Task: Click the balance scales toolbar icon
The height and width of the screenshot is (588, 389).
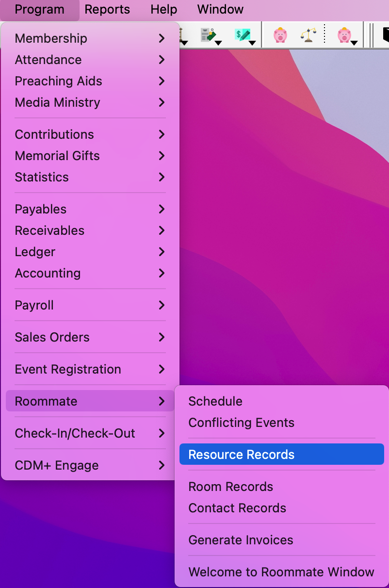Action: (x=308, y=35)
